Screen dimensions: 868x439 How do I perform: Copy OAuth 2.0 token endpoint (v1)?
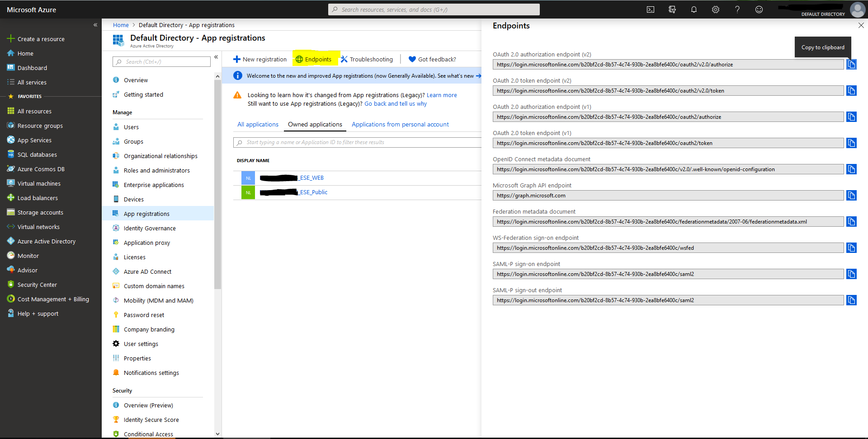tap(851, 143)
